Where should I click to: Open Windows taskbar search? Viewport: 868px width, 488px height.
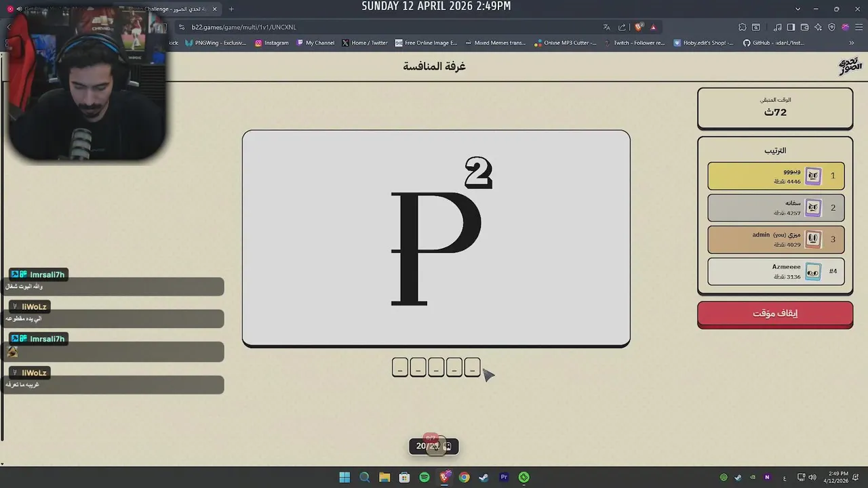pyautogui.click(x=364, y=477)
